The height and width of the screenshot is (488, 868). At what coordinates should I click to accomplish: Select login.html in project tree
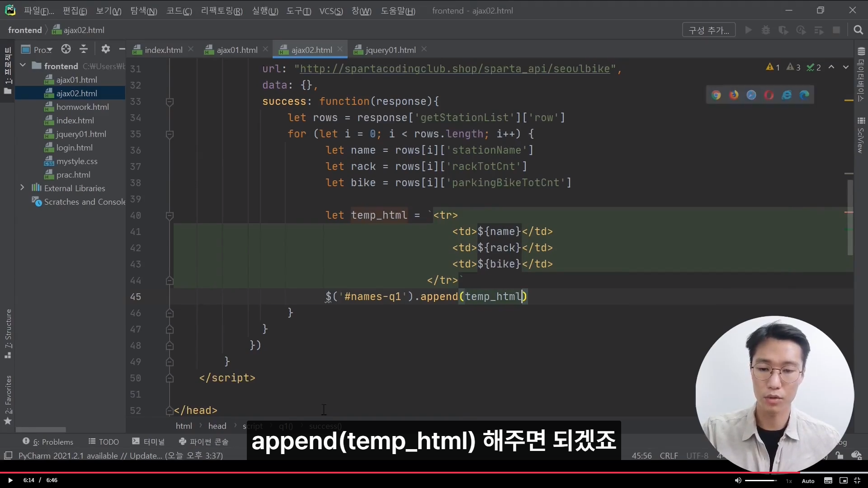71,148
